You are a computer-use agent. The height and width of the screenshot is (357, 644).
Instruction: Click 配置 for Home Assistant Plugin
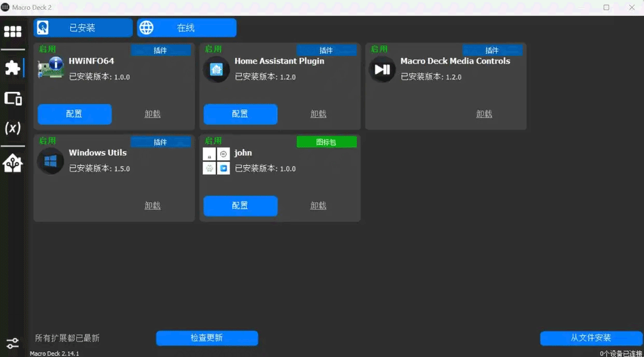click(x=241, y=114)
